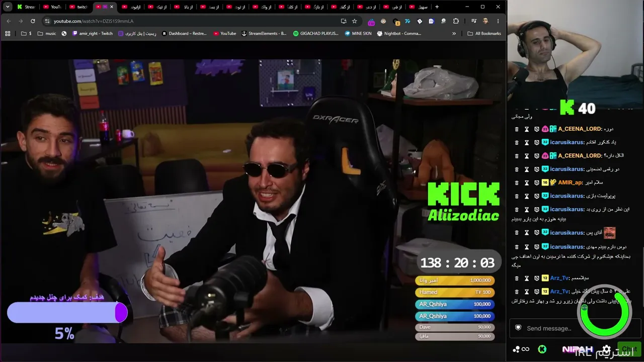Image resolution: width=644 pixels, height=362 pixels.
Task: Open the purple extension showing badge 110
Action: point(371,22)
